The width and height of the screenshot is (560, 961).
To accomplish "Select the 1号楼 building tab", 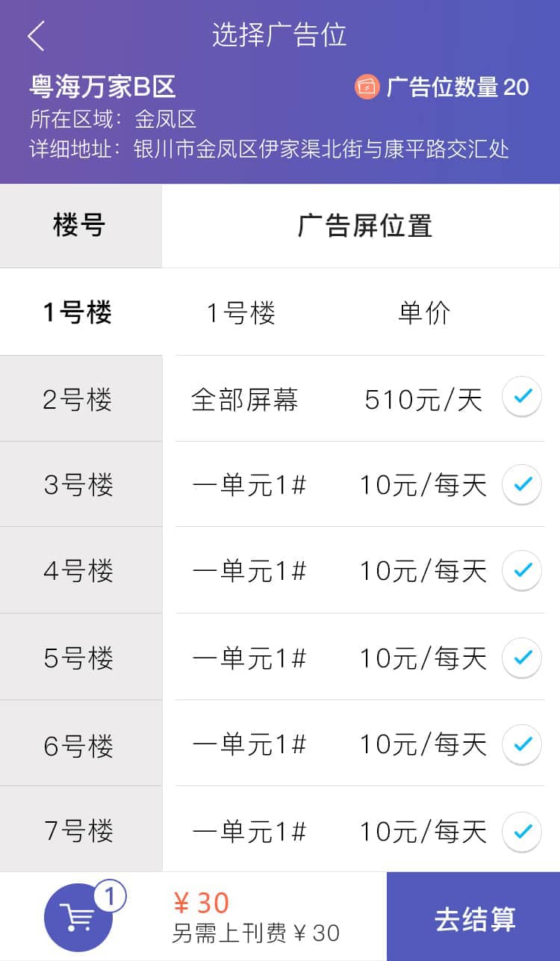I will click(78, 312).
